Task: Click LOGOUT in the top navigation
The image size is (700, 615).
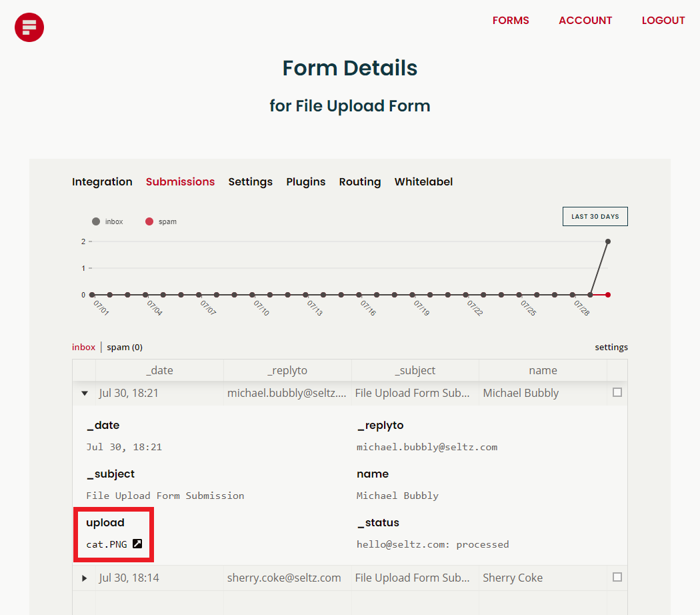Action: pos(663,21)
